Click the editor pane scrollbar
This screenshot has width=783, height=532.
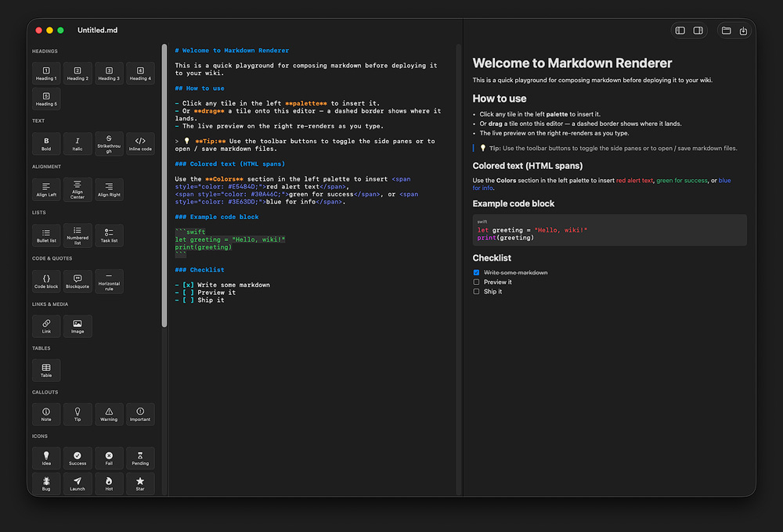(458, 269)
